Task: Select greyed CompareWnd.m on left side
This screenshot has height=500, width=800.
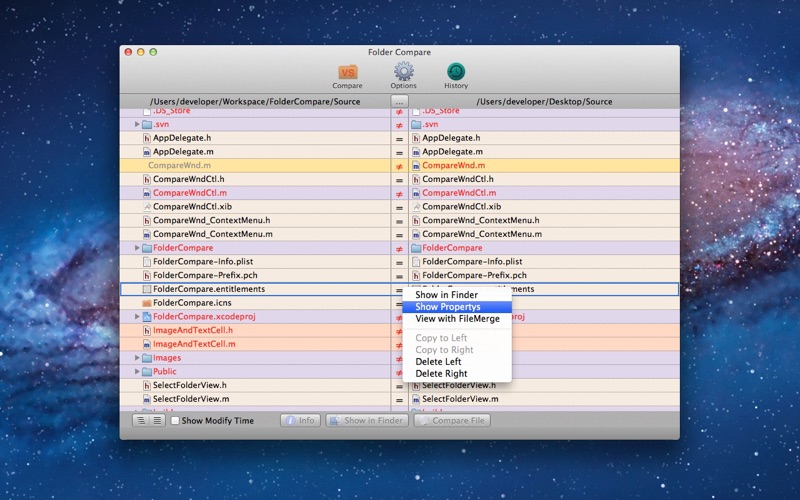Action: coord(179,165)
